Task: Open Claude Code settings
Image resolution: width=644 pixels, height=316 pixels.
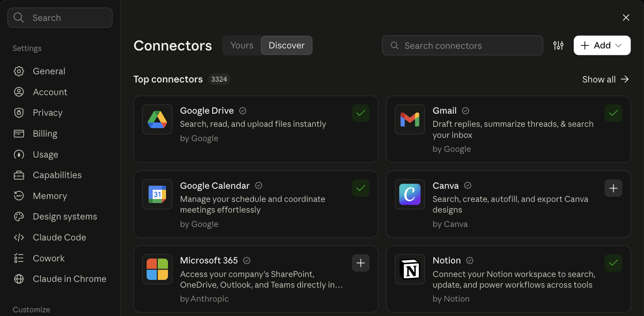Action: pyautogui.click(x=60, y=238)
